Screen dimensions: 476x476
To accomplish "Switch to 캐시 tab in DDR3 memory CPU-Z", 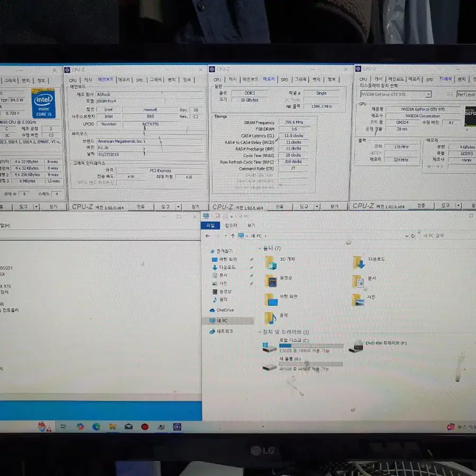I will (x=233, y=79).
